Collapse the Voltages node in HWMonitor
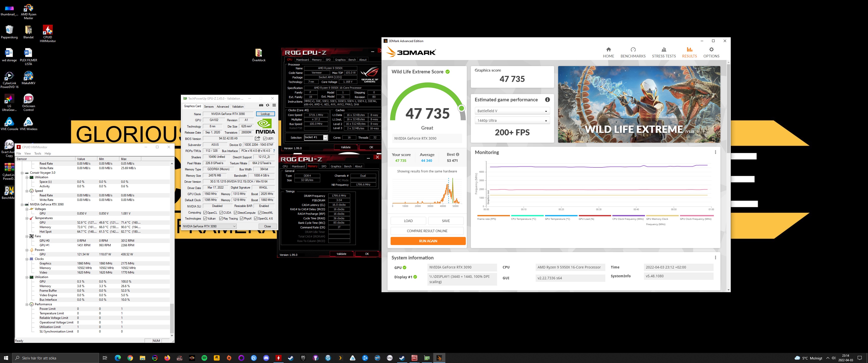 [27, 209]
